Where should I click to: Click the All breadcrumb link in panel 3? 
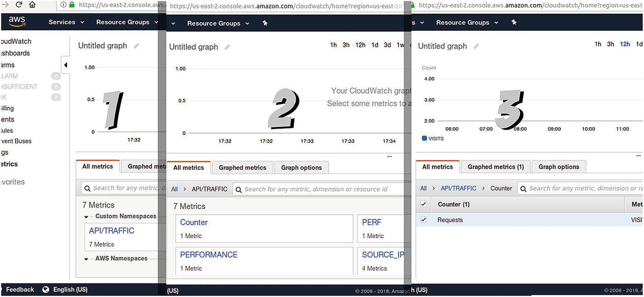click(423, 188)
